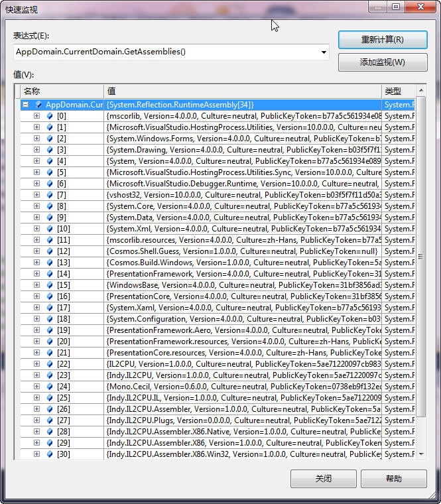Click the blue object icon on row [18]

coord(50,319)
